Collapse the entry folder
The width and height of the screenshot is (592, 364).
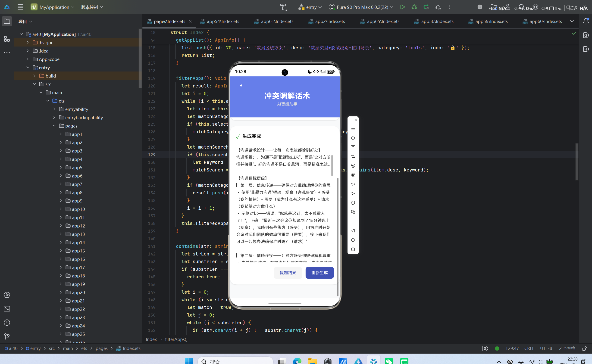tap(28, 67)
